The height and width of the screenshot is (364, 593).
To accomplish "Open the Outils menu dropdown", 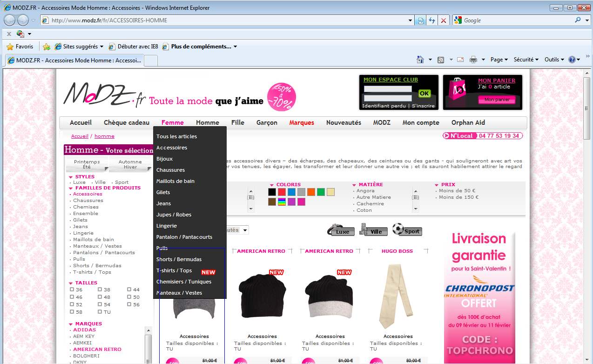I will (554, 60).
